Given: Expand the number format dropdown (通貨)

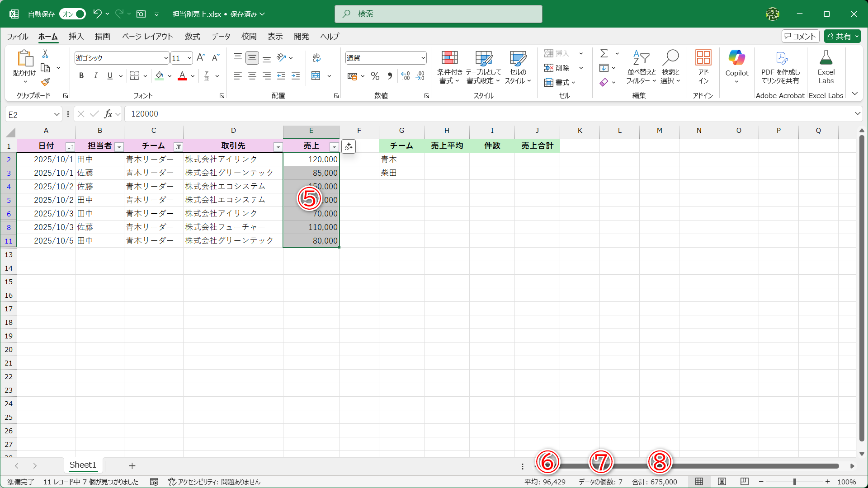Looking at the screenshot, I should coord(423,58).
